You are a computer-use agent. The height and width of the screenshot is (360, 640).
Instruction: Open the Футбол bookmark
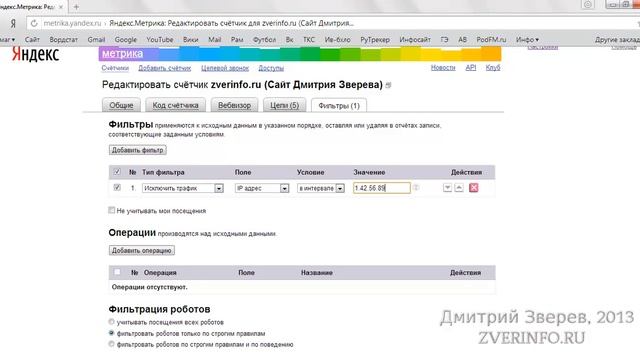click(x=264, y=40)
